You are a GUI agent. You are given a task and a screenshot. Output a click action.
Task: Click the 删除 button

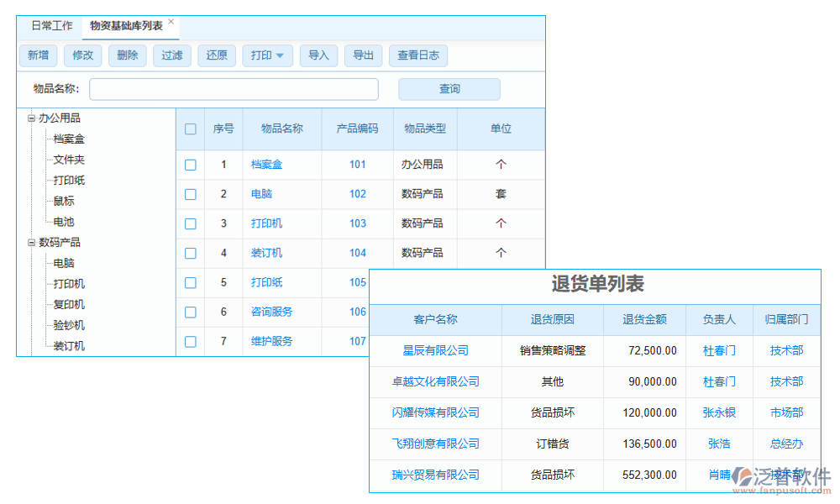pyautogui.click(x=127, y=55)
